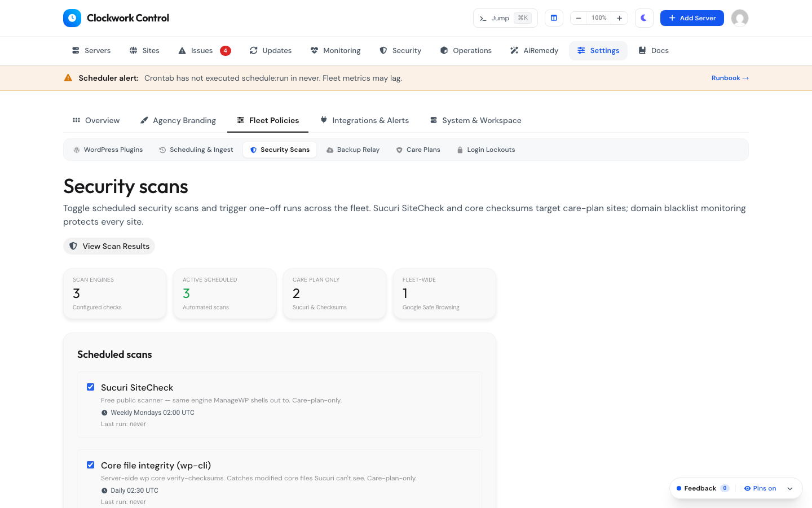
Task: Click the Scan Engines stat card
Action: [x=115, y=294]
